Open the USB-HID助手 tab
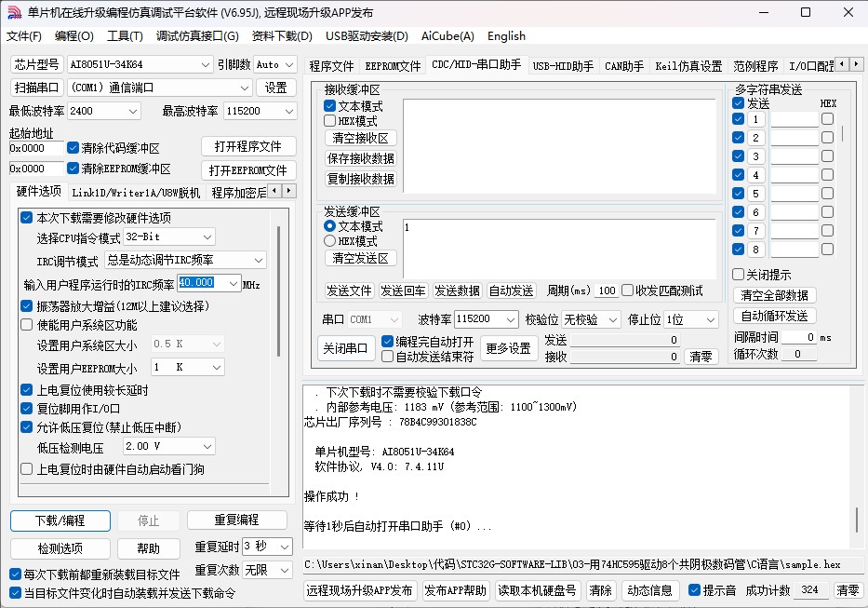Image resolution: width=868 pixels, height=608 pixels. coord(563,66)
